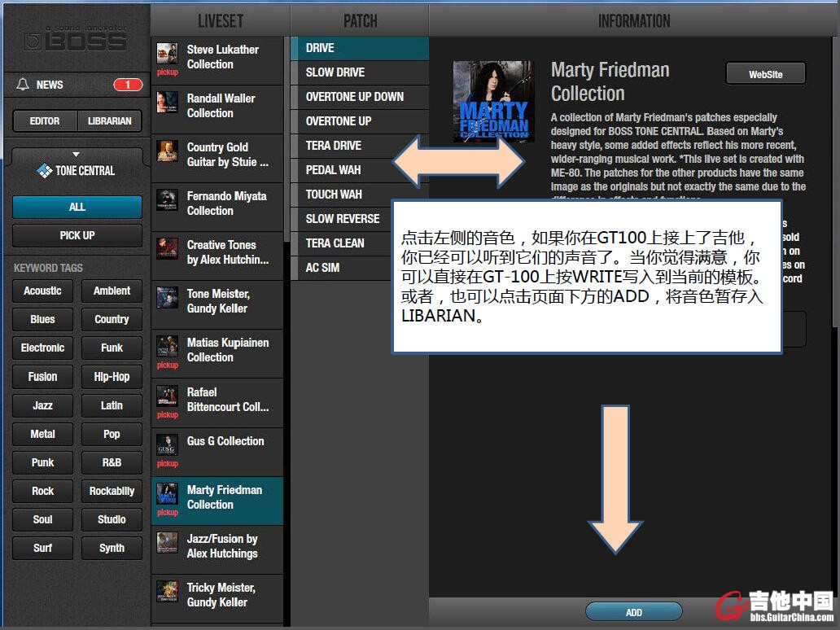Viewport: 840px width, 630px height.
Task: Enable the Metal keyword tag
Action: pyautogui.click(x=42, y=434)
